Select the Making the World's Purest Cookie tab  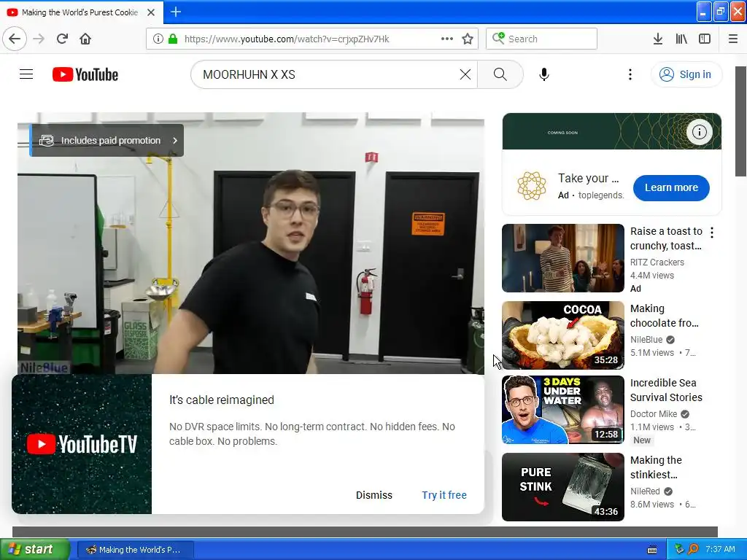pos(81,12)
